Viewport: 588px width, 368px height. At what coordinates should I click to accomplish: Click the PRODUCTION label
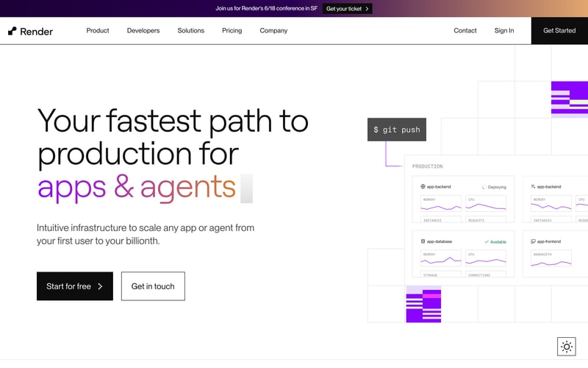(428, 166)
